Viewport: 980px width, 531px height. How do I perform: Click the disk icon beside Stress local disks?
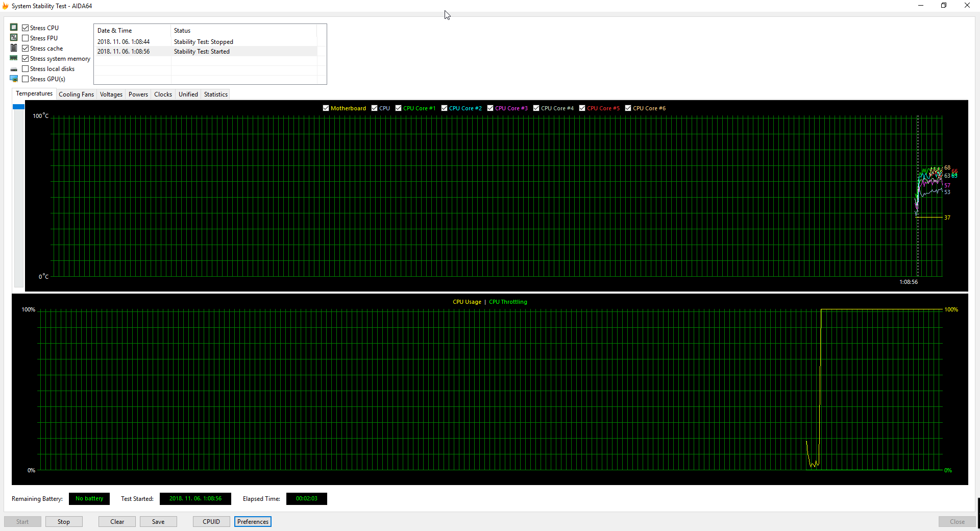pos(14,69)
